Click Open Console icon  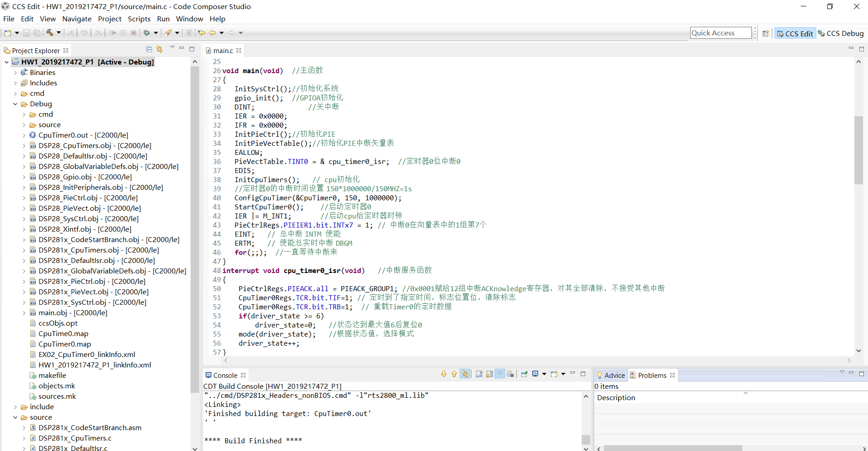(554, 374)
